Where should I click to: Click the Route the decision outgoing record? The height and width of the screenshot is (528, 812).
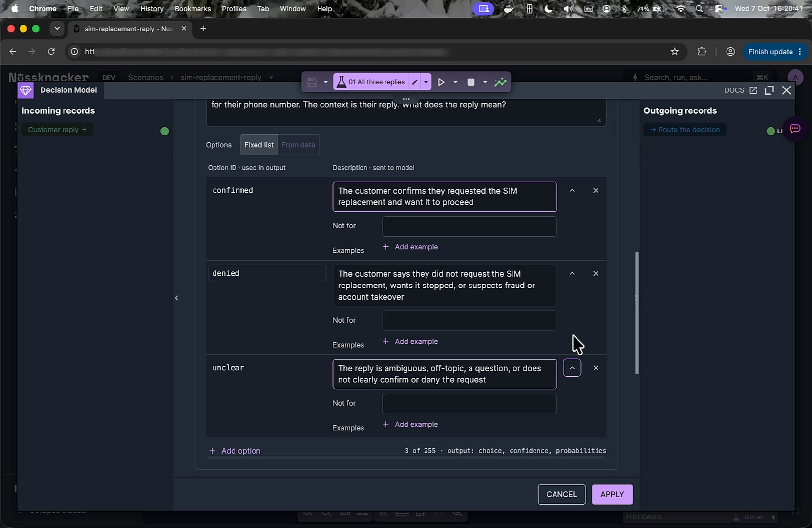pyautogui.click(x=684, y=130)
